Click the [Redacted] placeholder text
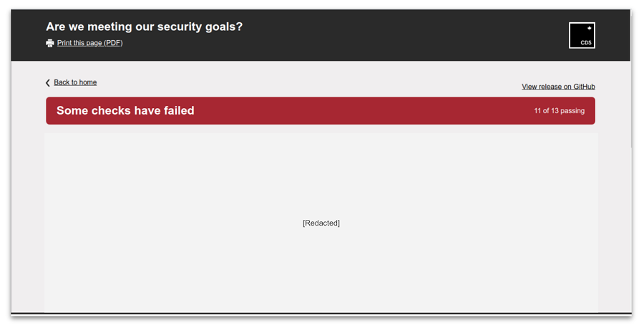The height and width of the screenshot is (333, 644). click(x=321, y=223)
